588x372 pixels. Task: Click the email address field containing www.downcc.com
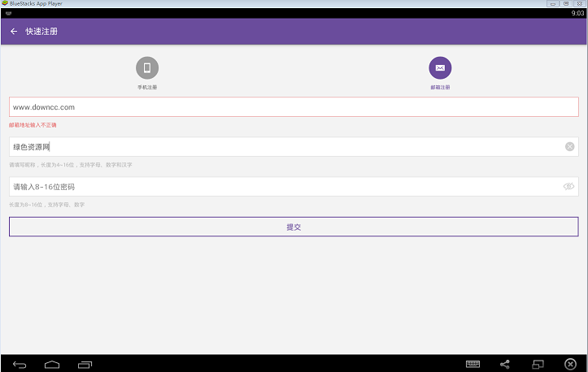coord(294,107)
